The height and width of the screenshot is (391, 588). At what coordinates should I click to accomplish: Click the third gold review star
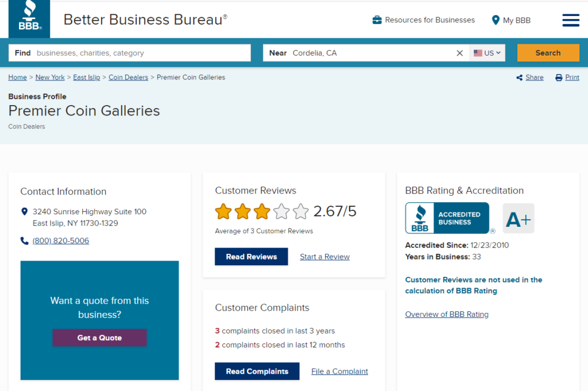[x=262, y=211]
